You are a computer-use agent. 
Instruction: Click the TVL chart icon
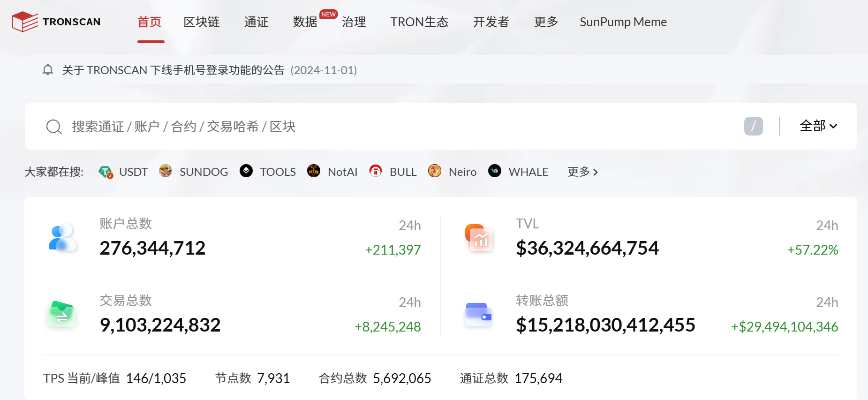[479, 238]
